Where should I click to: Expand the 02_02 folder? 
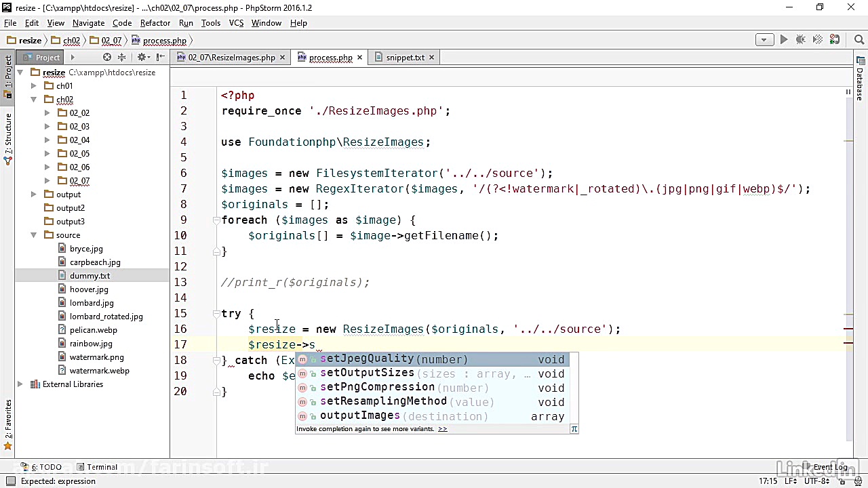[47, 113]
